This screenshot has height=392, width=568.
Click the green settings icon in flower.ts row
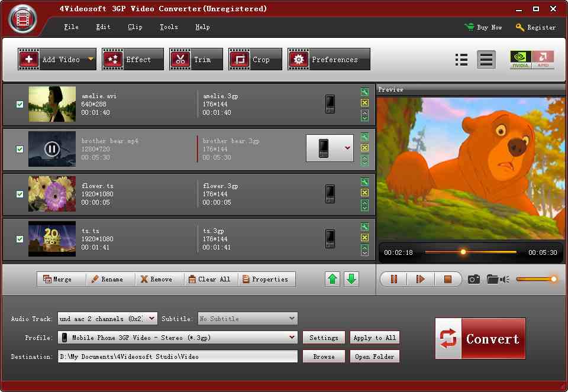365,182
